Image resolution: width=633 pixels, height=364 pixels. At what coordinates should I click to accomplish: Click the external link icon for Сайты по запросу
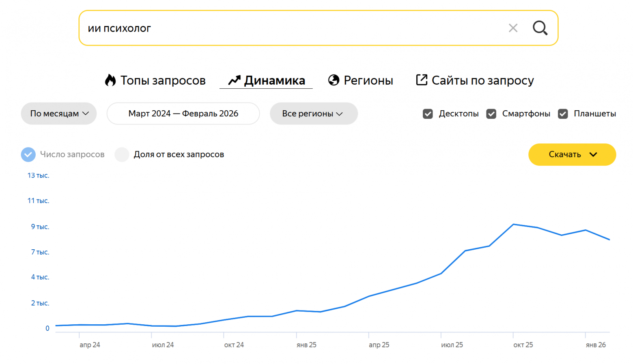click(422, 80)
